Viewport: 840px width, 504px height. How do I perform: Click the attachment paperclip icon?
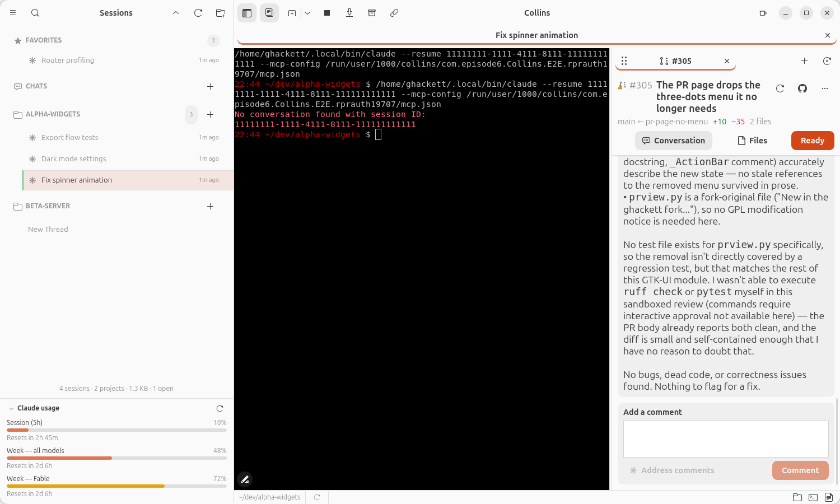pyautogui.click(x=394, y=13)
